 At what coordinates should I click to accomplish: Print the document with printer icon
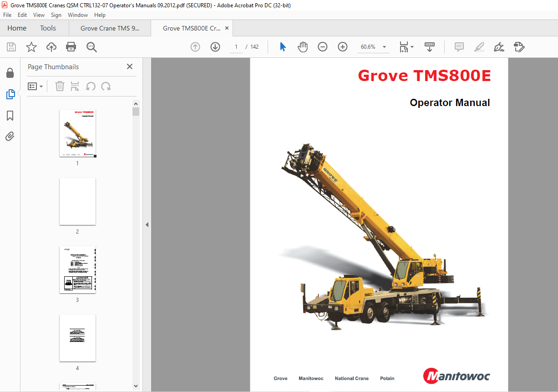tap(71, 47)
